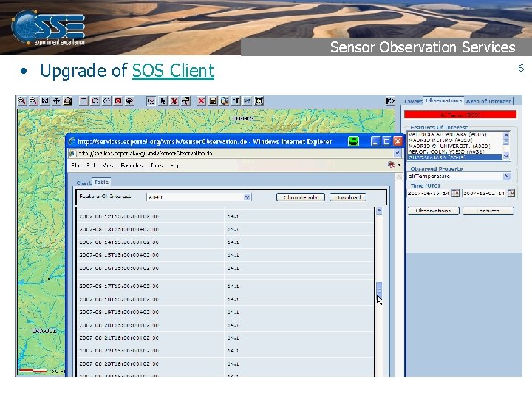Open the end date calendar icon
This screenshot has width=532, height=399.
[511, 193]
